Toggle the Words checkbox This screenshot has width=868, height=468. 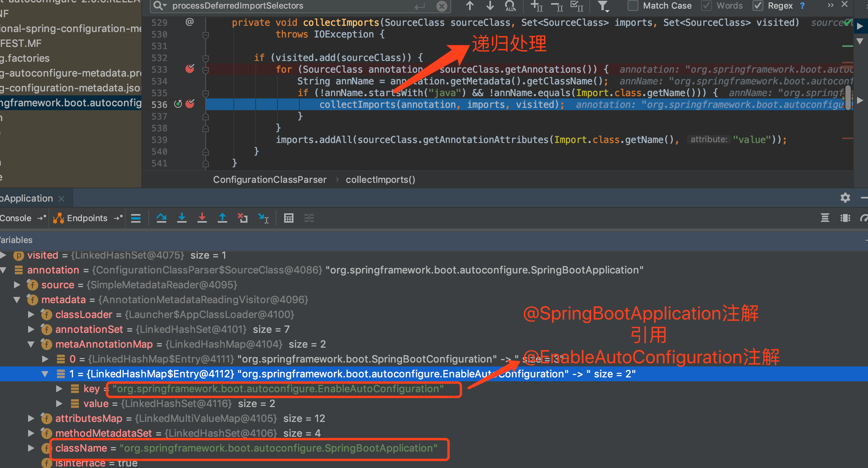click(x=706, y=5)
